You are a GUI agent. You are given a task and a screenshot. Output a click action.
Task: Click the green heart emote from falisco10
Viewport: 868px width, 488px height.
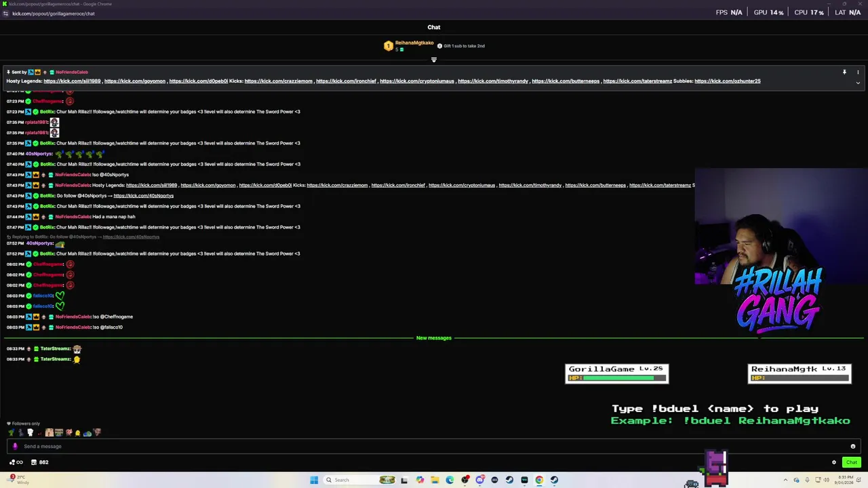(x=60, y=296)
